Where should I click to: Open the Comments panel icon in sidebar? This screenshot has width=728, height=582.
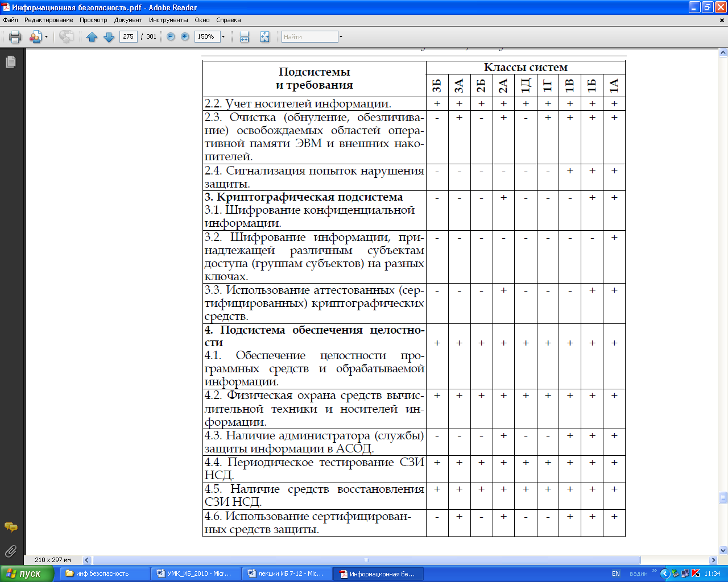click(11, 527)
